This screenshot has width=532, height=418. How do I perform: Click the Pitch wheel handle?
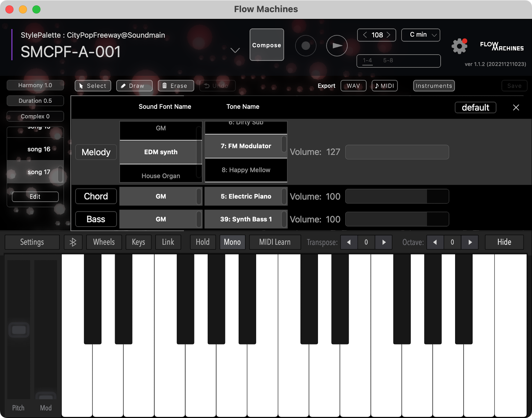19,330
